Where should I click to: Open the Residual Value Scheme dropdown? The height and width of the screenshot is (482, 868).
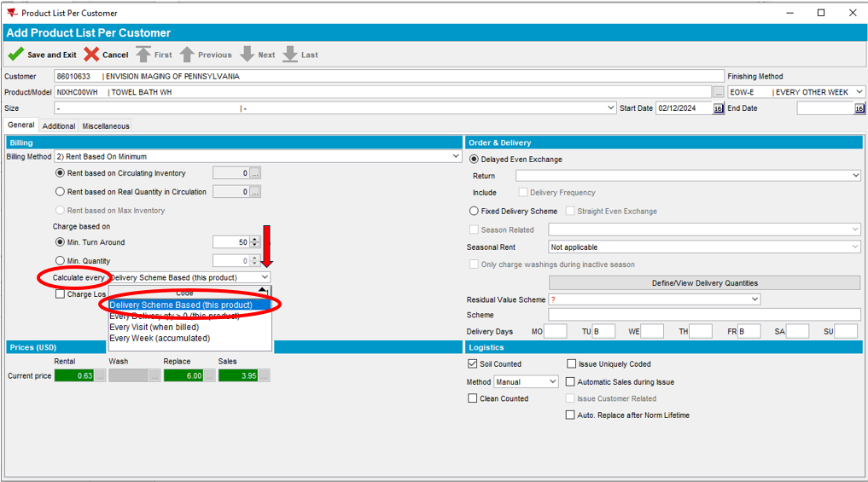[x=754, y=299]
